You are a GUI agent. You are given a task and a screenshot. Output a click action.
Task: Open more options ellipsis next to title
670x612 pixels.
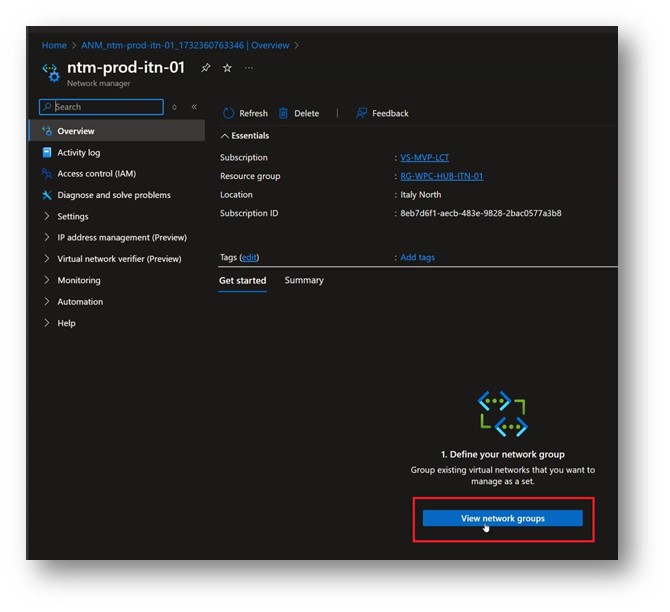click(249, 68)
